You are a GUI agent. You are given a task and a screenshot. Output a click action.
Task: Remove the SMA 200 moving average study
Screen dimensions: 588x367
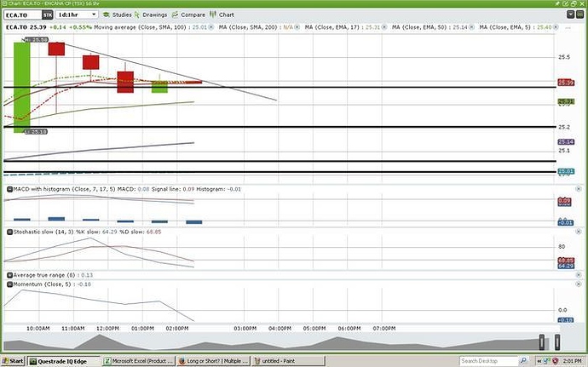297,27
